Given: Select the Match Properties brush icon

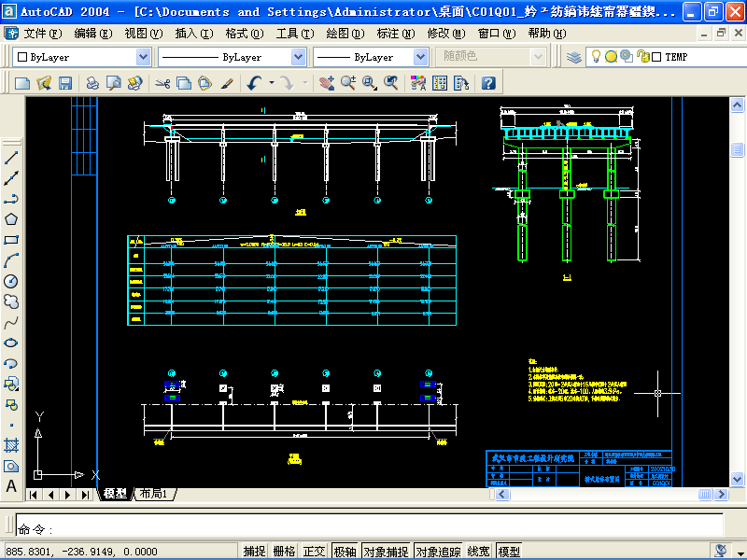Looking at the screenshot, I should [x=227, y=83].
